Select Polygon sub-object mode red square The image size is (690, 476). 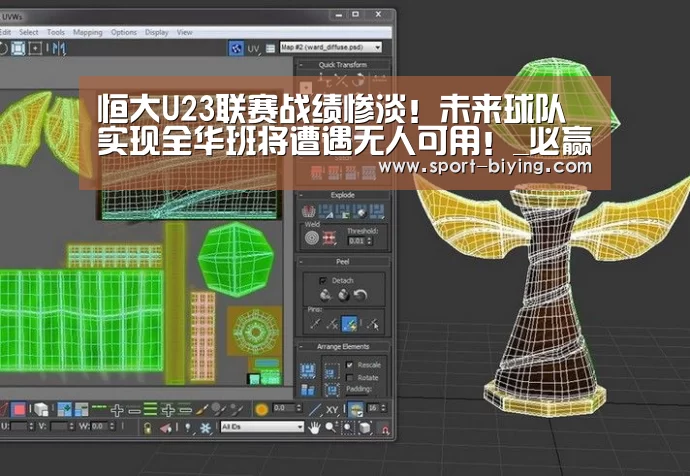[18, 410]
